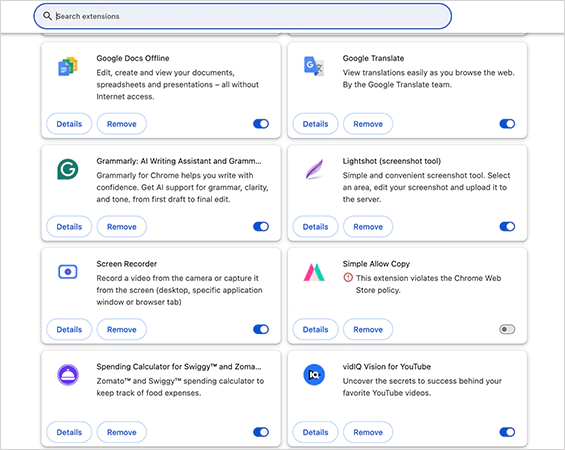This screenshot has width=565, height=450.
Task: Open Details for Google Docs Offline
Action: (69, 124)
